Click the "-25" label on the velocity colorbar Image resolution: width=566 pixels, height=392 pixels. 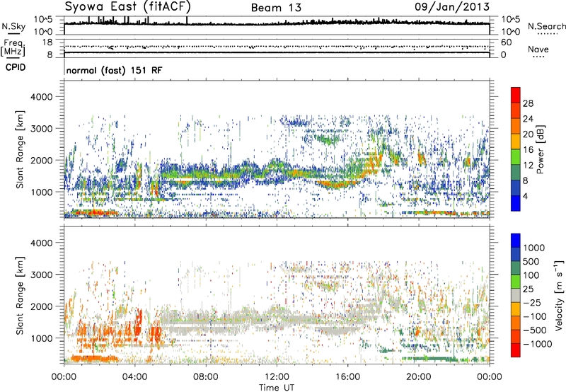tap(533, 303)
